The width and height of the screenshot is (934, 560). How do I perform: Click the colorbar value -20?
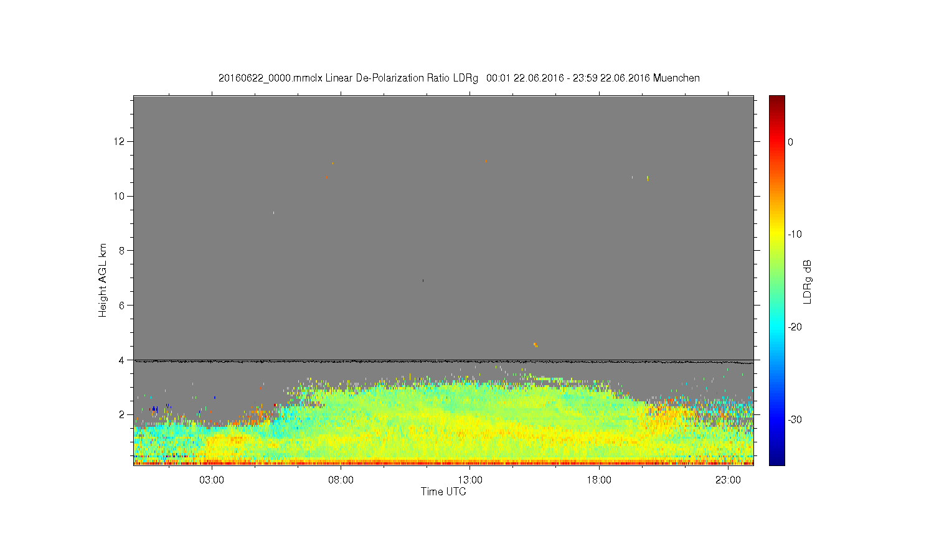click(x=795, y=327)
